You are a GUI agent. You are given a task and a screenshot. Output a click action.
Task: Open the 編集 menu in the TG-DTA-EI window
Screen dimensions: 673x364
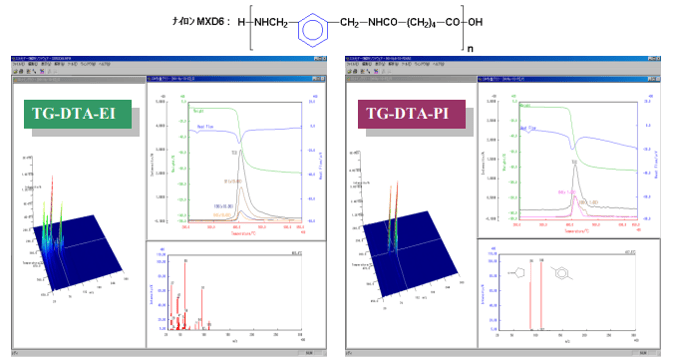click(x=33, y=64)
